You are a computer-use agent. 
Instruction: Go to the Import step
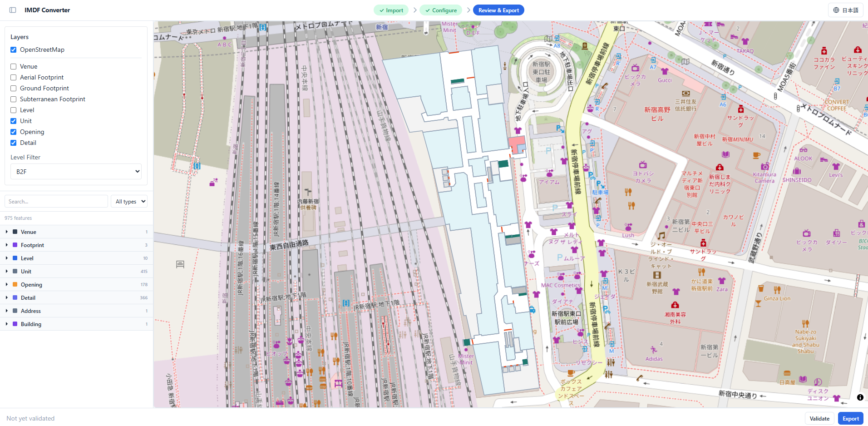[391, 10]
